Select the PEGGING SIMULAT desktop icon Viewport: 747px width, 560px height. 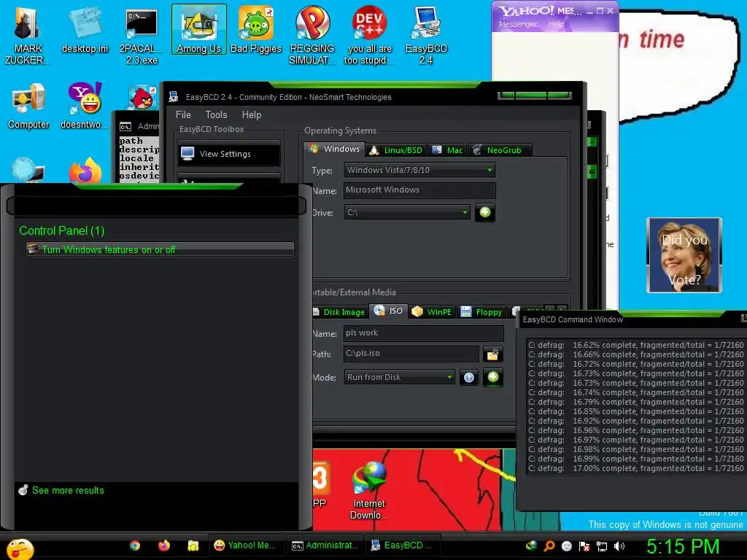(312, 36)
